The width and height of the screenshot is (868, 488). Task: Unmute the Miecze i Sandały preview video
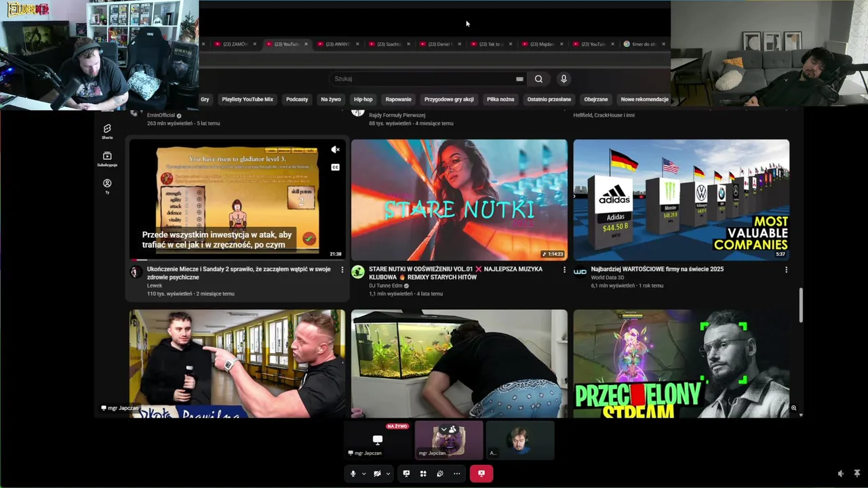[335, 150]
